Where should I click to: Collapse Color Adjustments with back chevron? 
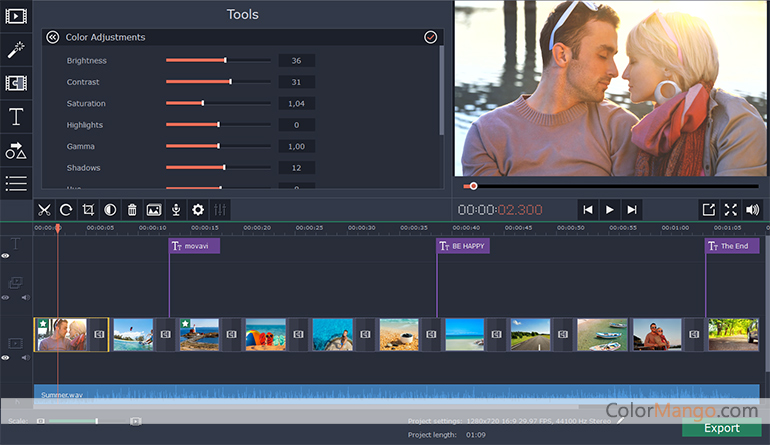[x=53, y=37]
